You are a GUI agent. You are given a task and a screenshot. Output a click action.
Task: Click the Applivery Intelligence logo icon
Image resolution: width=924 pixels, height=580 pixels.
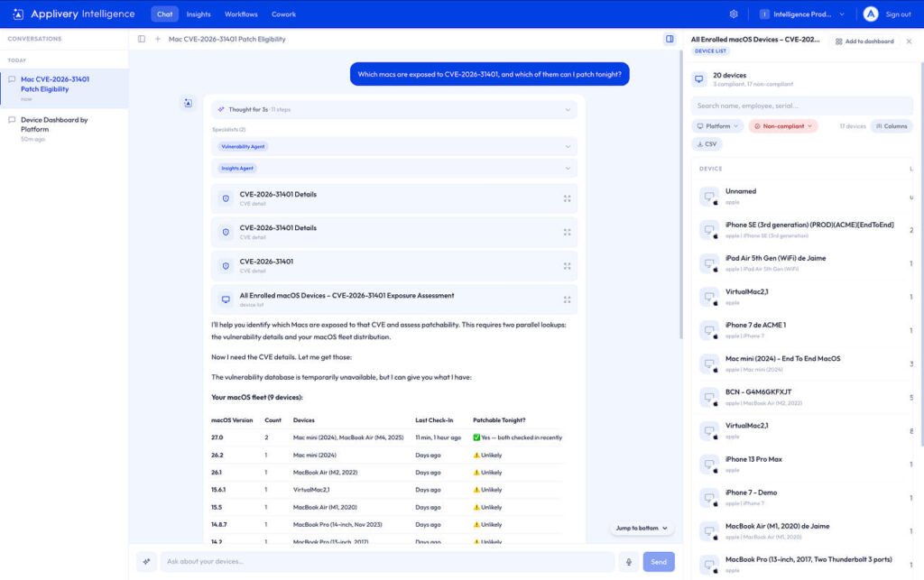pos(18,14)
